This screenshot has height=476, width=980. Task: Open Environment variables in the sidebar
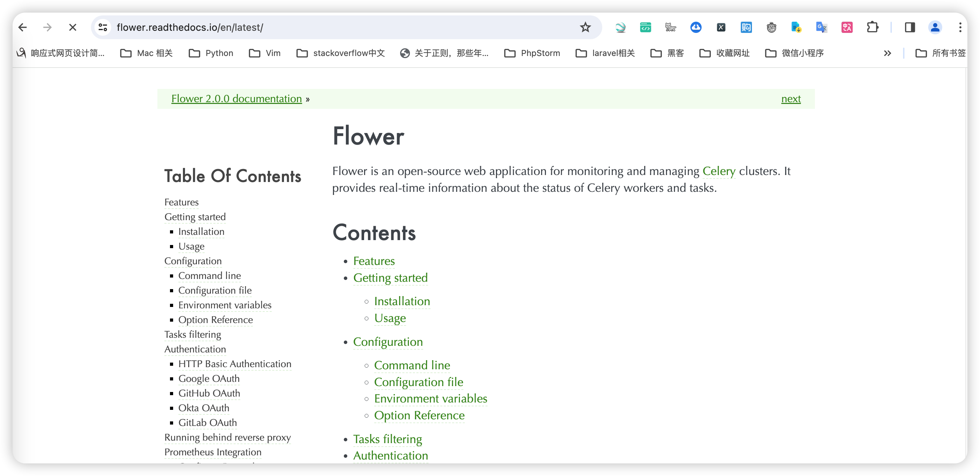225,305
